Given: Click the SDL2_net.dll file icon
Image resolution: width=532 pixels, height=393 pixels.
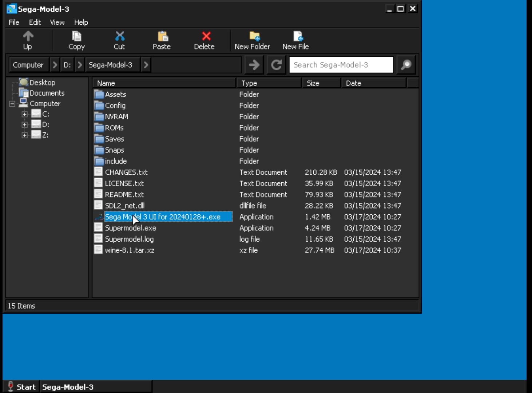Looking at the screenshot, I should click(x=98, y=206).
